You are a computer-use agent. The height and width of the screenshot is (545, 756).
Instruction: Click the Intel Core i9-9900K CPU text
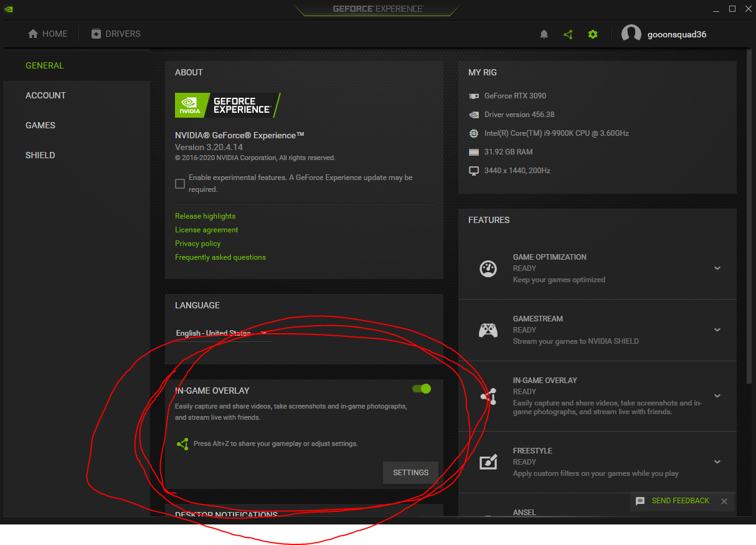[x=556, y=133]
